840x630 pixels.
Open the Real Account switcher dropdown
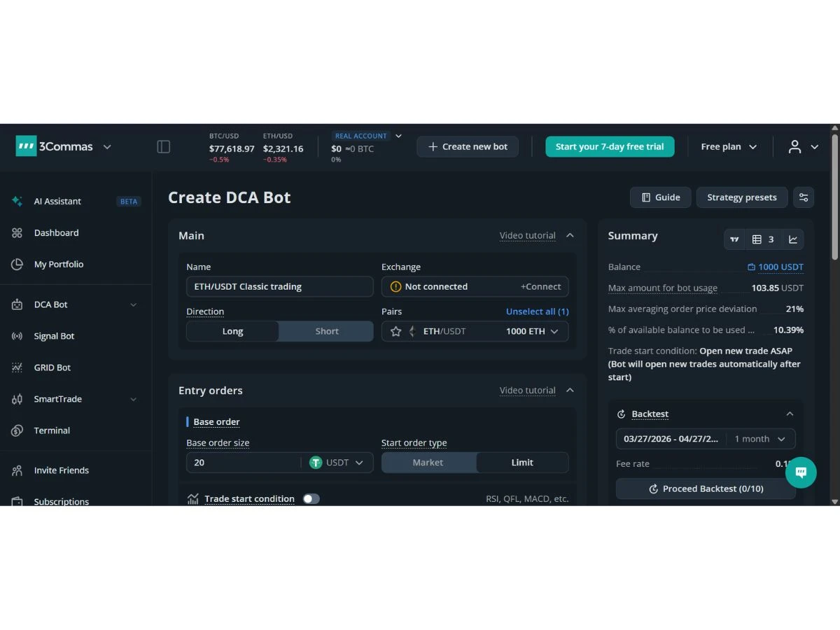[x=398, y=136]
